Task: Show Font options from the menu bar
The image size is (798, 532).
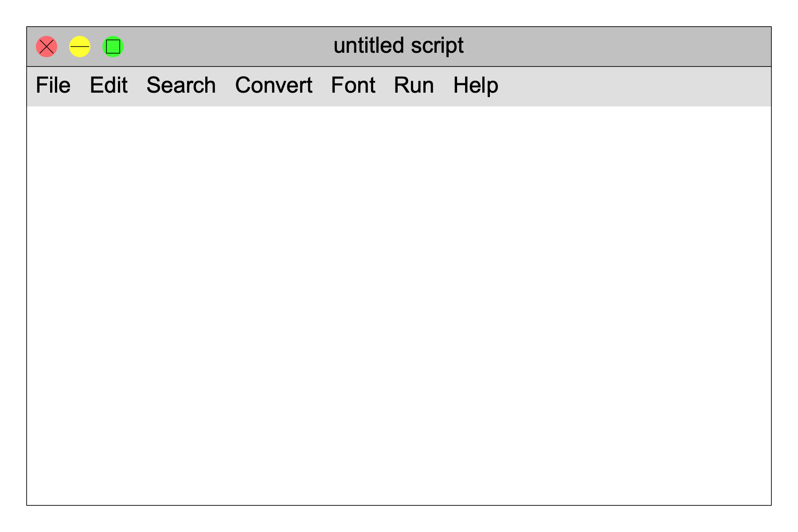Action: tap(353, 85)
